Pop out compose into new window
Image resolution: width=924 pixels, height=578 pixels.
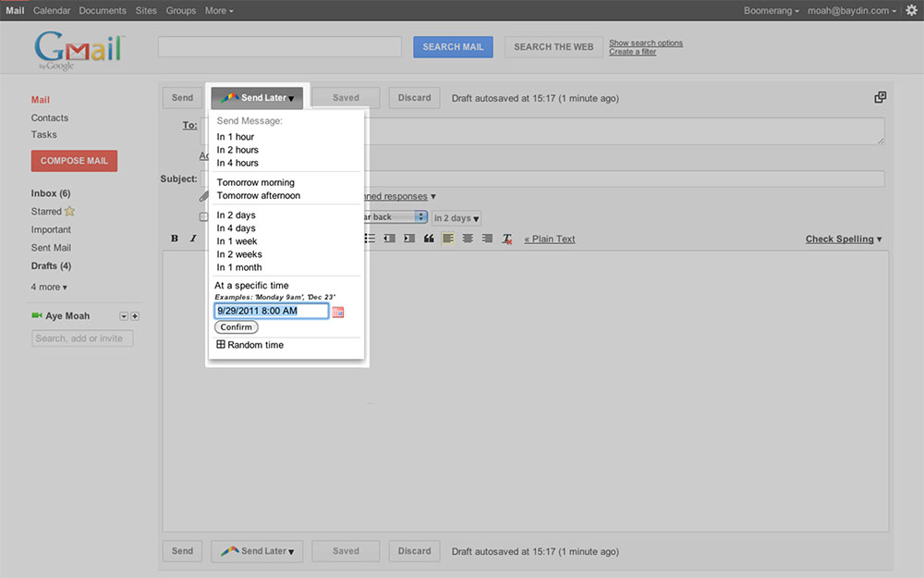pyautogui.click(x=881, y=97)
